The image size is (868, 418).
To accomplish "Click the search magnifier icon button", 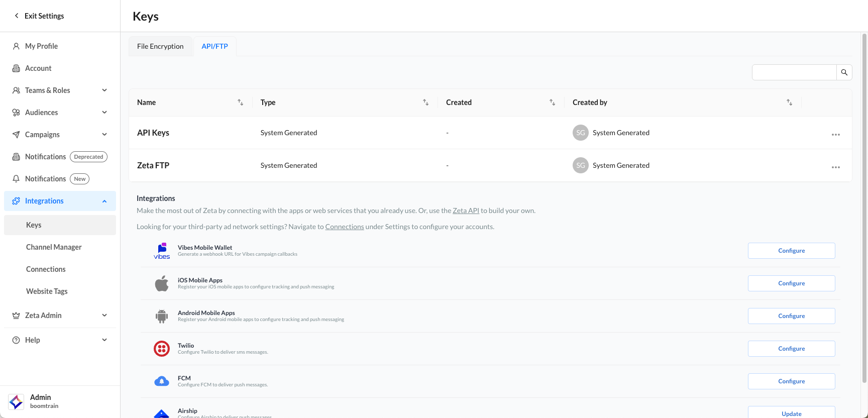I will point(844,72).
